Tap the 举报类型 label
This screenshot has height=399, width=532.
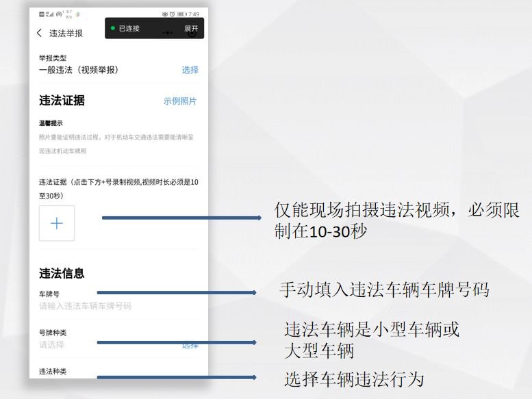pos(53,58)
